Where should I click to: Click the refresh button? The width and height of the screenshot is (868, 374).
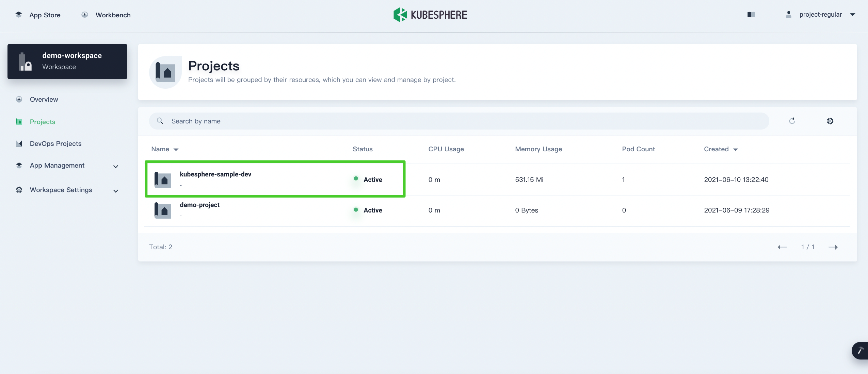(791, 121)
